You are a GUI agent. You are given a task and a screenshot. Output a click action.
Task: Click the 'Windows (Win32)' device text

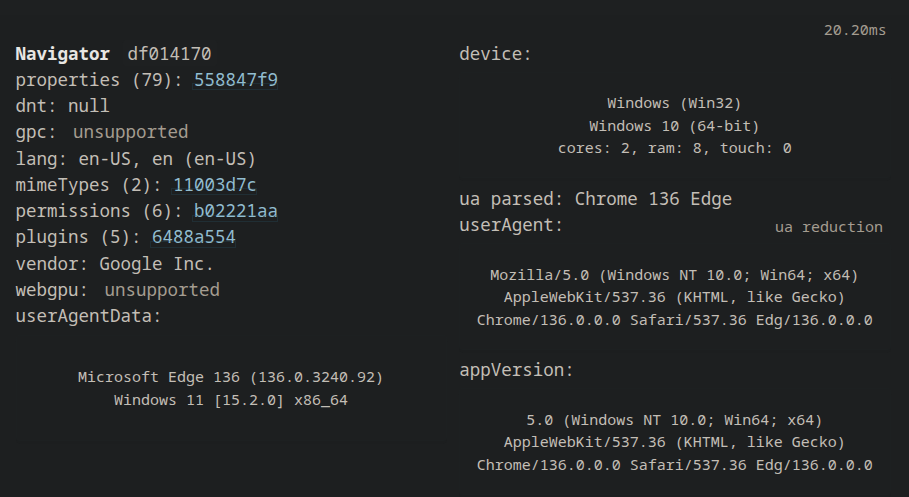[674, 103]
